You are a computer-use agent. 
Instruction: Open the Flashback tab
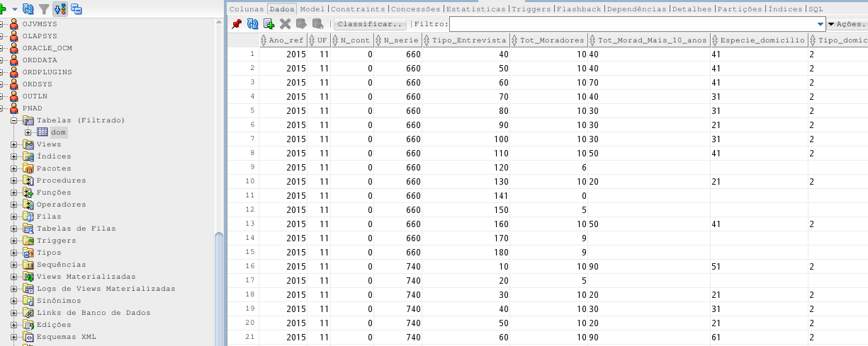pos(579,9)
